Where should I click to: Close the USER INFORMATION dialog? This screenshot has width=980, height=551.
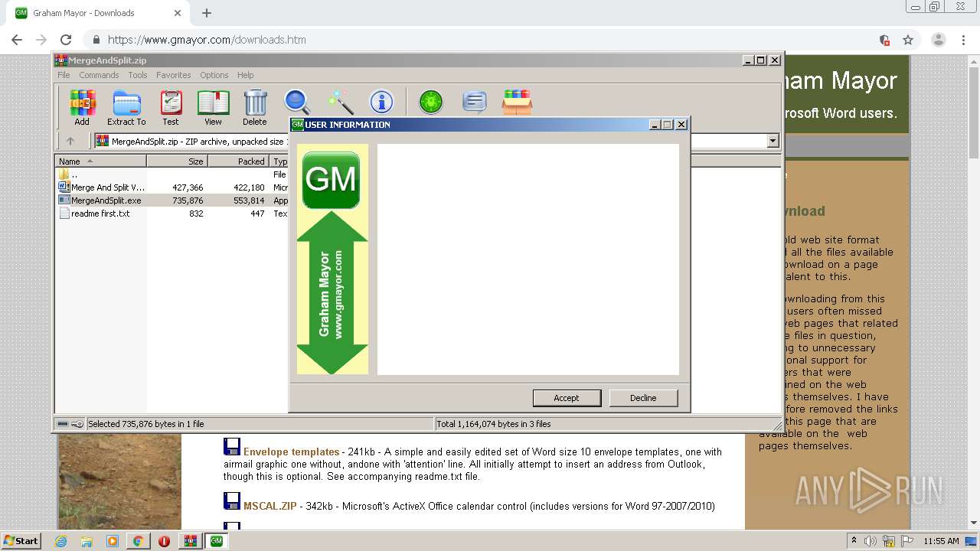[x=681, y=125]
